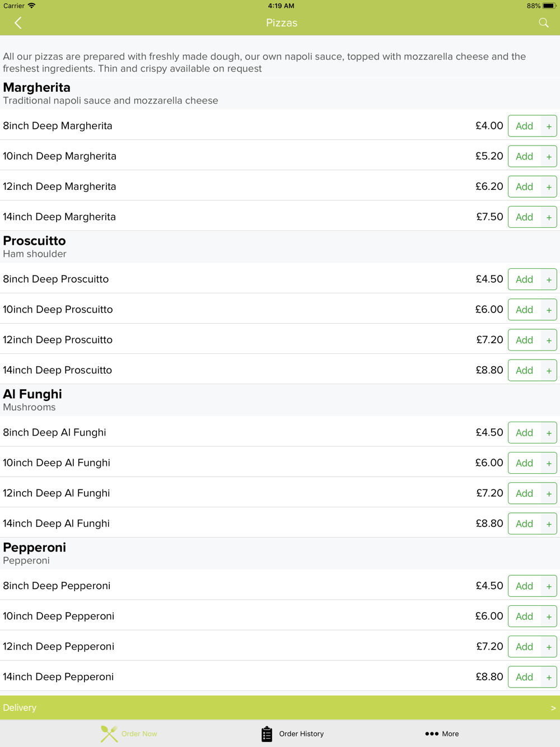This screenshot has width=560, height=747.
Task: Open search with the magnifier icon
Action: point(543,23)
